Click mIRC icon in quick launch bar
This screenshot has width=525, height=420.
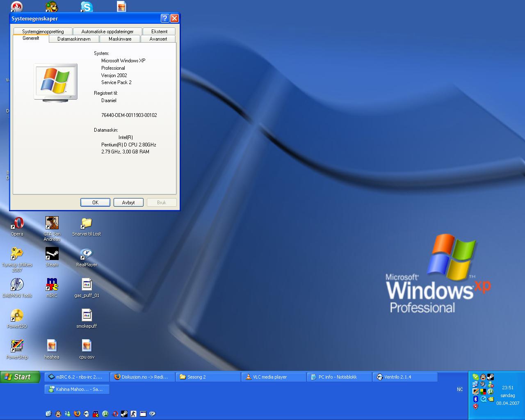[96, 414]
